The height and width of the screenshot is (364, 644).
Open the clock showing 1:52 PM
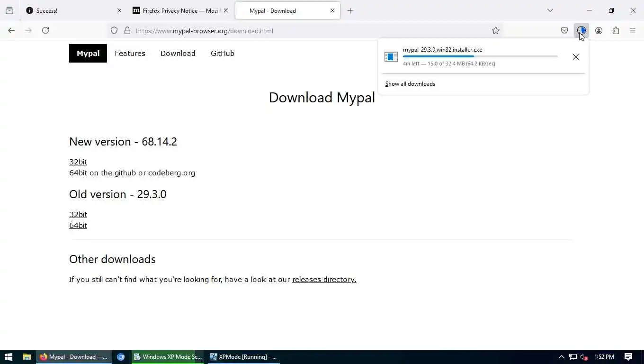coord(604,357)
